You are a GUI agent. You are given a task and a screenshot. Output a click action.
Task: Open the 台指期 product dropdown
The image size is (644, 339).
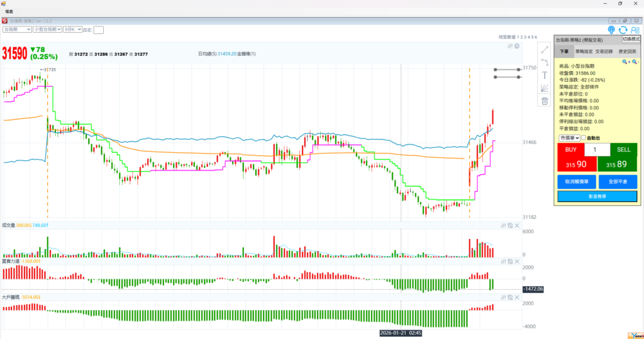coord(17,29)
